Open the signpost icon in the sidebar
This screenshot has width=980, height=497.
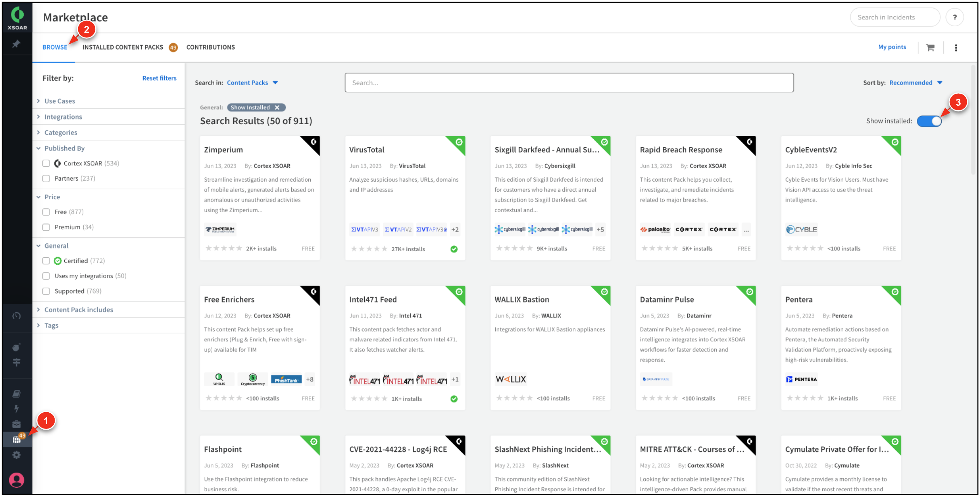[x=16, y=362]
